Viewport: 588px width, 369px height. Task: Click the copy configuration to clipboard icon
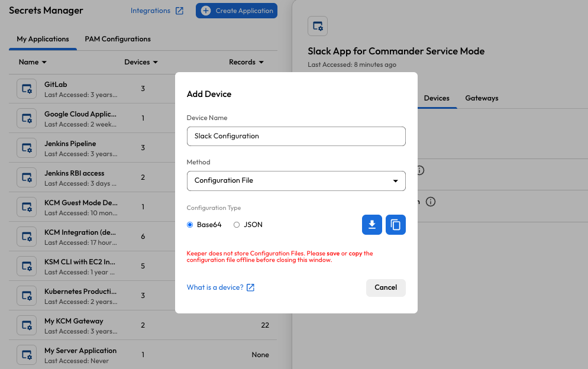(x=396, y=225)
